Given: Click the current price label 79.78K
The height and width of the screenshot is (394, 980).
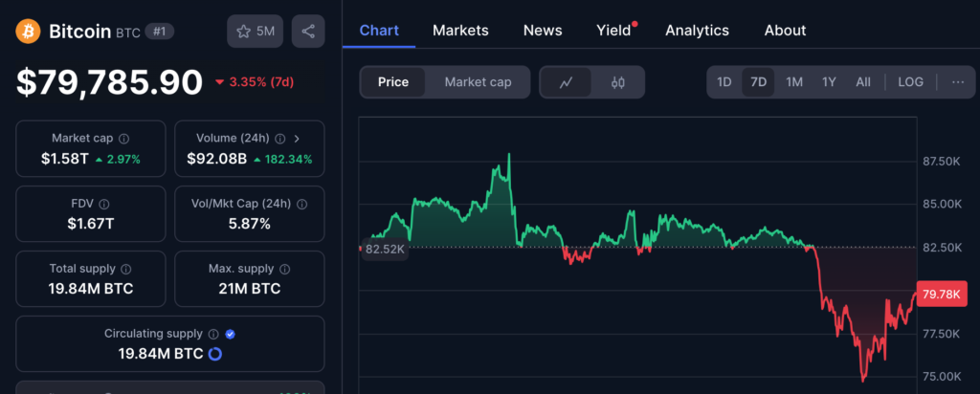Looking at the screenshot, I should [939, 294].
